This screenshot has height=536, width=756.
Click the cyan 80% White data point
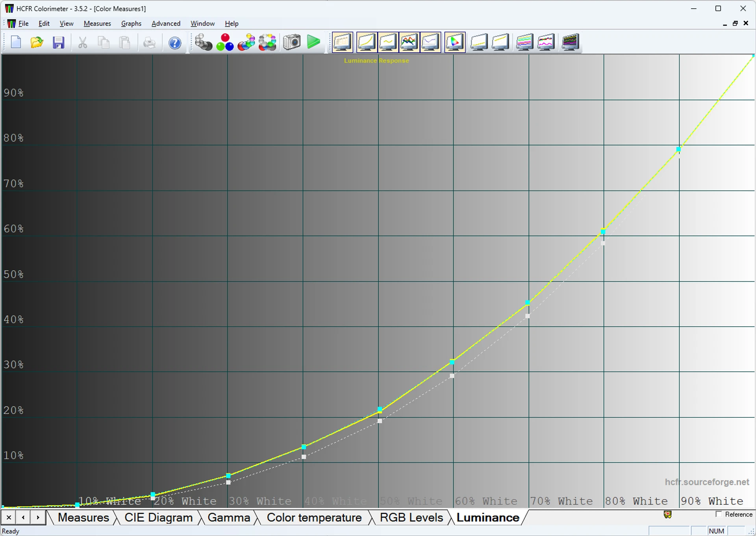point(603,232)
